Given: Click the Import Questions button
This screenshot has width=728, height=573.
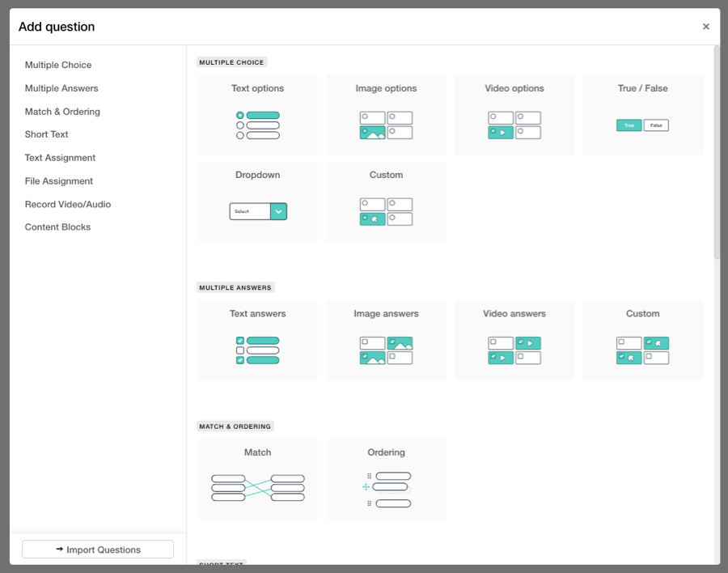Looking at the screenshot, I should point(98,550).
